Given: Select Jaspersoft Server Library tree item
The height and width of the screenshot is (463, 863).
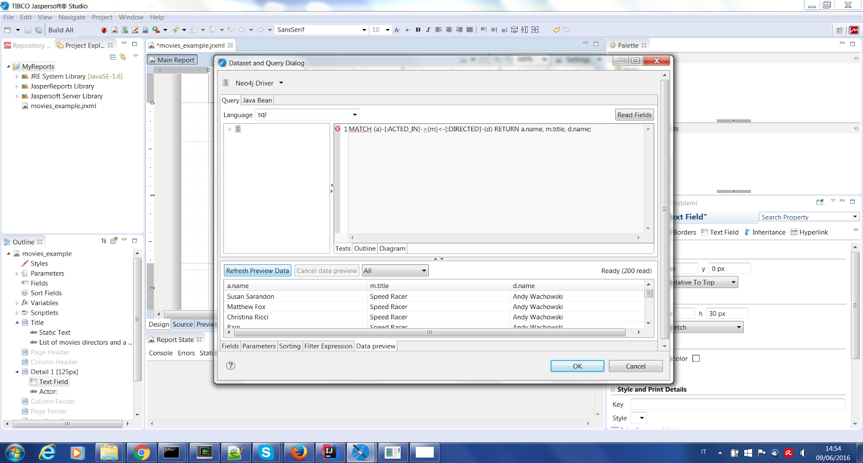Looking at the screenshot, I should coord(66,96).
